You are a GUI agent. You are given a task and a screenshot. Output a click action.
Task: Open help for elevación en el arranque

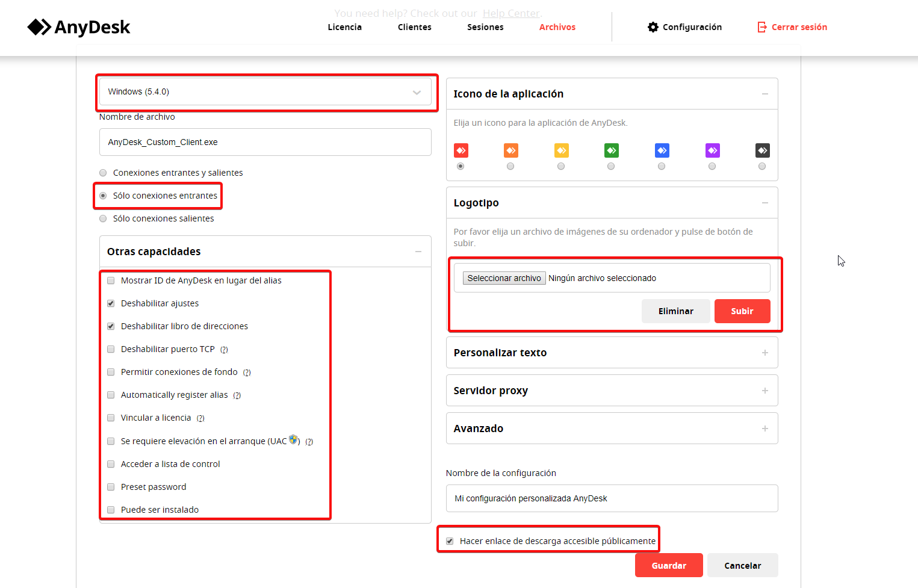click(x=309, y=442)
